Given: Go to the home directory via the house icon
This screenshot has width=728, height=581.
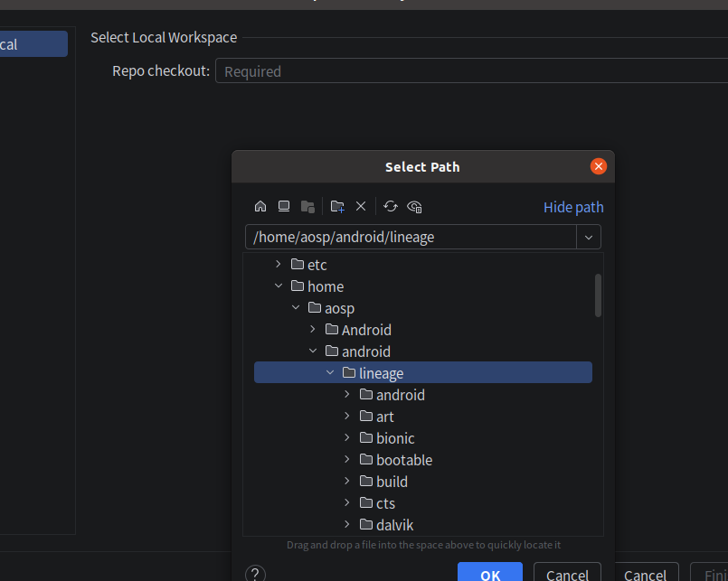Looking at the screenshot, I should 260,206.
